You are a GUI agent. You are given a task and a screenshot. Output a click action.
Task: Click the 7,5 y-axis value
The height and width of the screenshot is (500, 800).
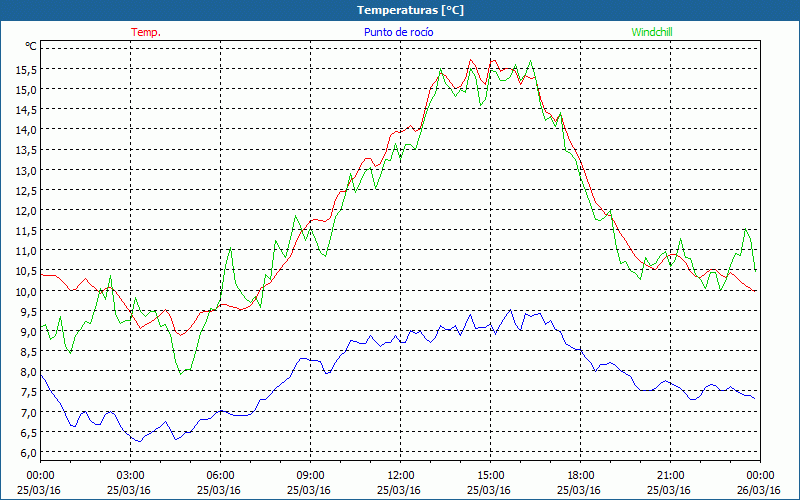[28, 392]
